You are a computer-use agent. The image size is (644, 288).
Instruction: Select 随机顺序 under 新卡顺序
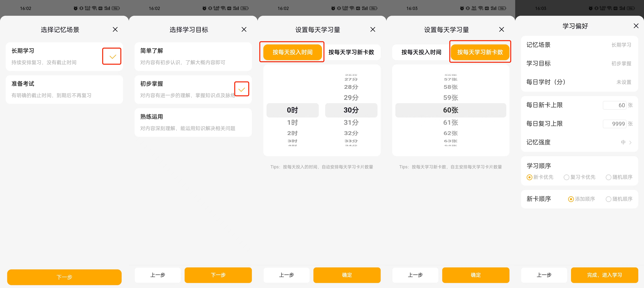click(x=619, y=199)
